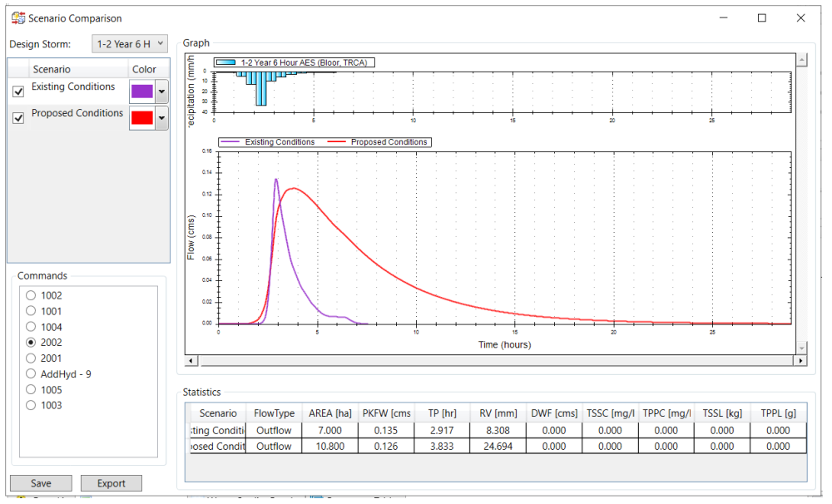Open the Existing Conditions color dropdown arrow
This screenshot has height=504, width=832.
click(x=162, y=91)
